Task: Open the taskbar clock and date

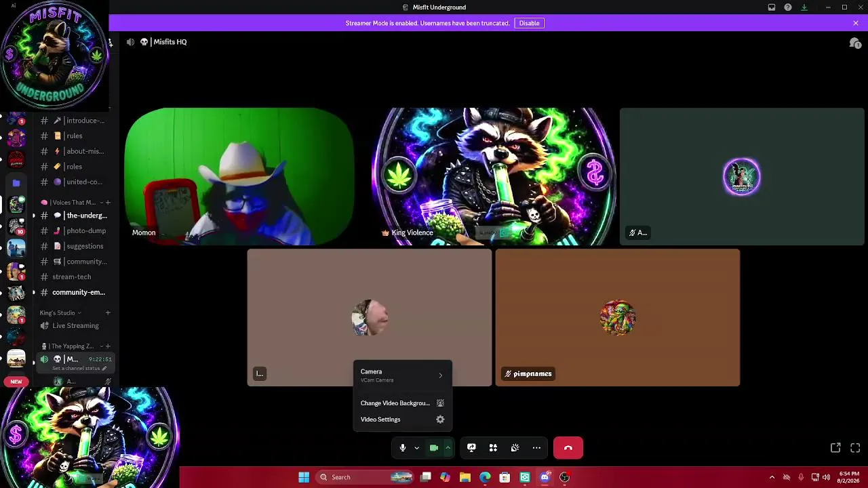Action: [x=849, y=477]
